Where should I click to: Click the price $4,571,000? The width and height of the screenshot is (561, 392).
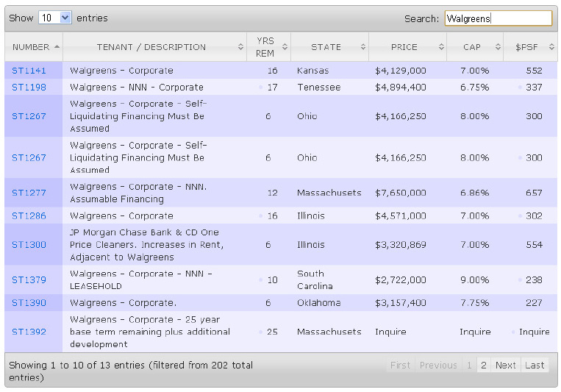[x=401, y=216]
